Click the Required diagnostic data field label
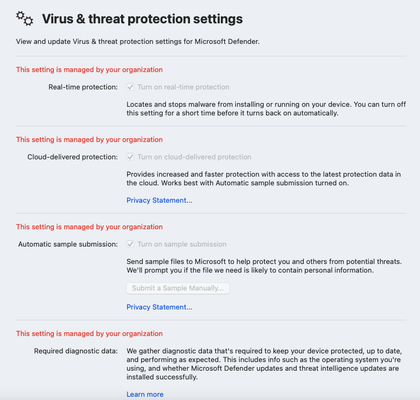The height and width of the screenshot is (400, 420). pos(76,351)
